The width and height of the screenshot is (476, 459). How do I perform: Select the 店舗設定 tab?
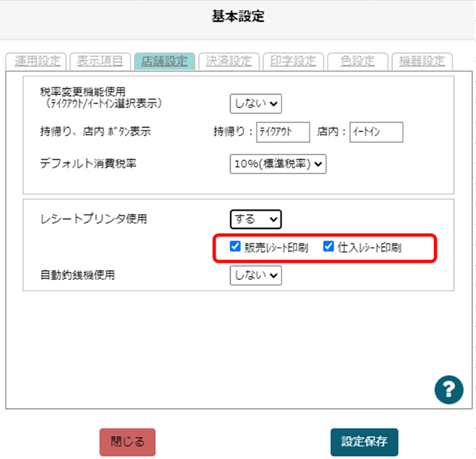[x=164, y=61]
